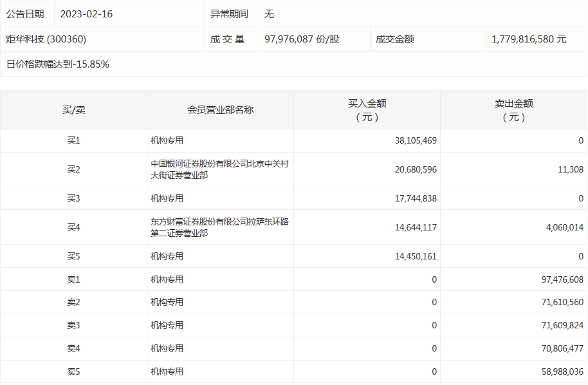Click the 买/卖 column header
Image resolution: width=588 pixels, height=385 pixels.
73,110
